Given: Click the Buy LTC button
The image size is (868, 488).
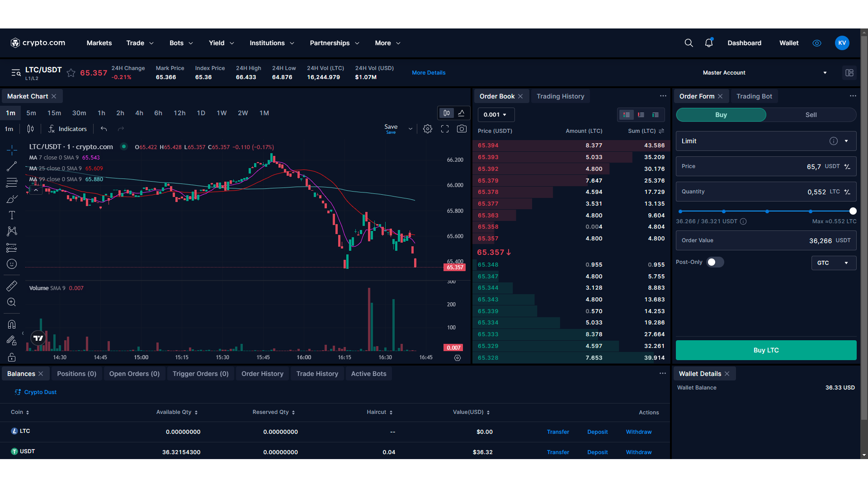Looking at the screenshot, I should click(766, 350).
